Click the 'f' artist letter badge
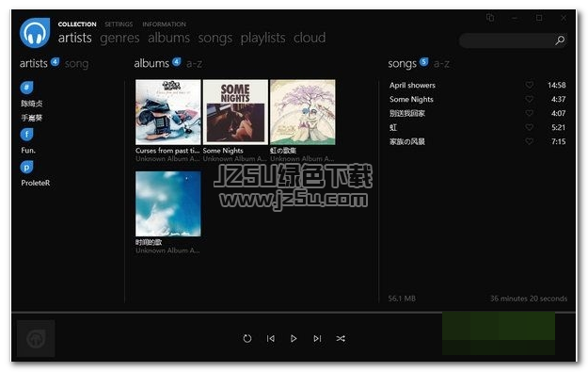The height and width of the screenshot is (372, 588). (x=26, y=135)
